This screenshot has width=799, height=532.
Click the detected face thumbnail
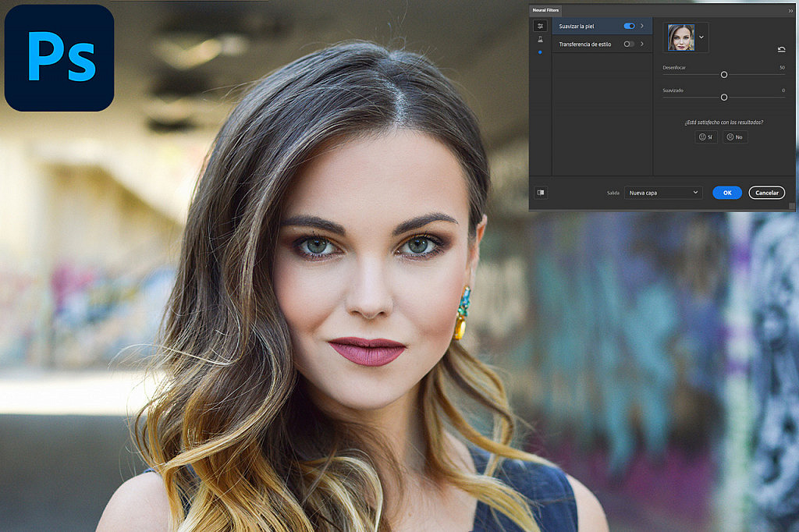point(683,37)
